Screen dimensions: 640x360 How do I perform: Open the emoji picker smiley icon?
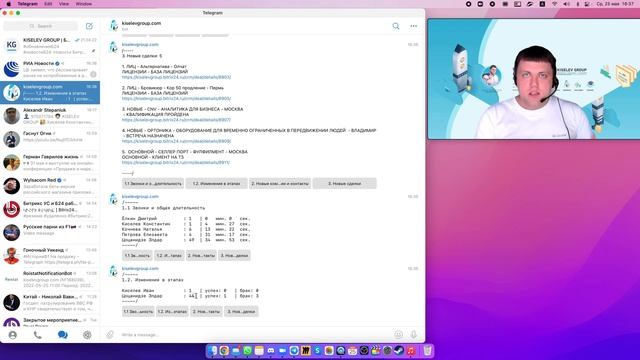pyautogui.click(x=398, y=335)
